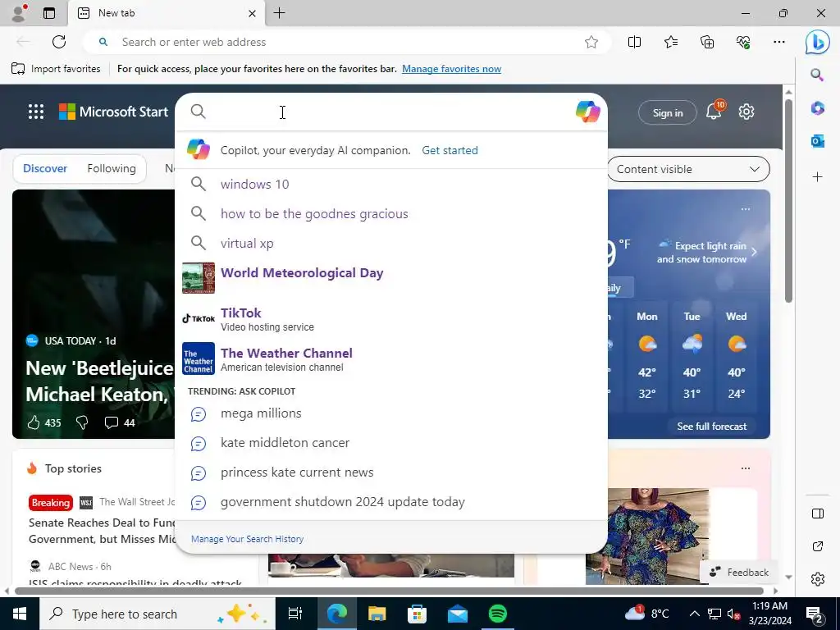Ask Copilot about mega millions

coord(391,413)
